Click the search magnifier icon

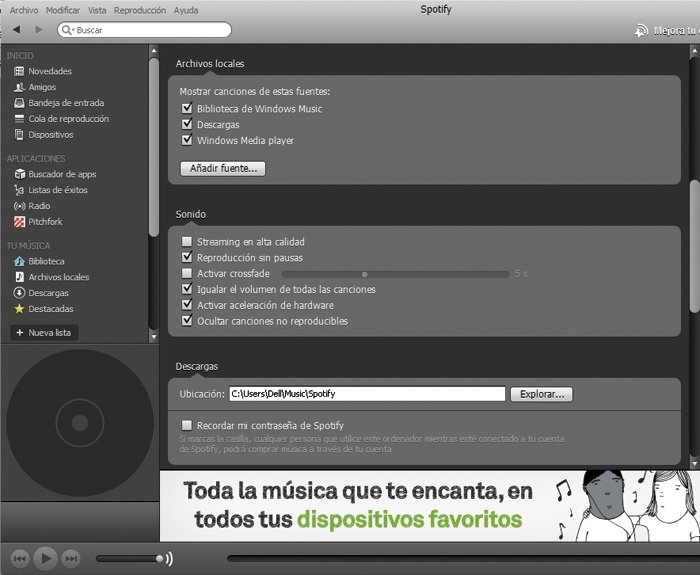pos(67,30)
